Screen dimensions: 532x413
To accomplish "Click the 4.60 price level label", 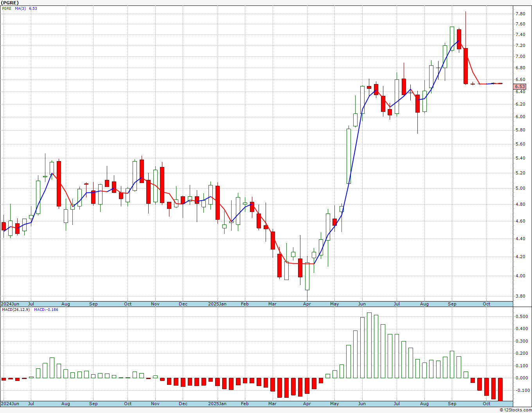I will point(520,221).
